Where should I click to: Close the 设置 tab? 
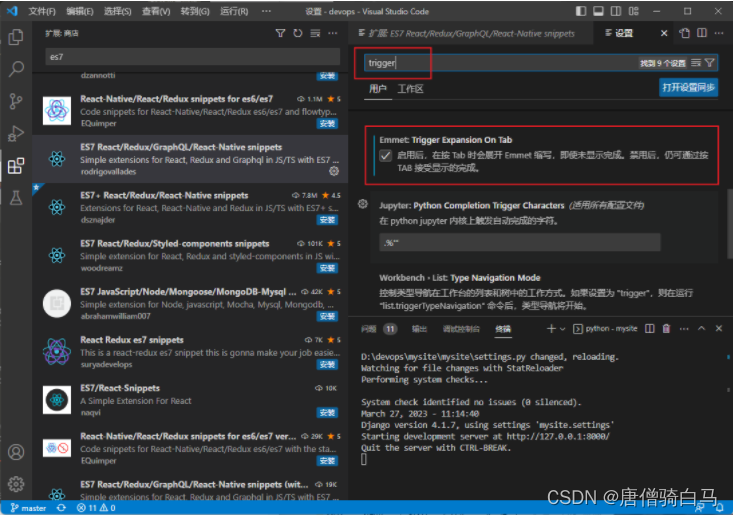(664, 33)
